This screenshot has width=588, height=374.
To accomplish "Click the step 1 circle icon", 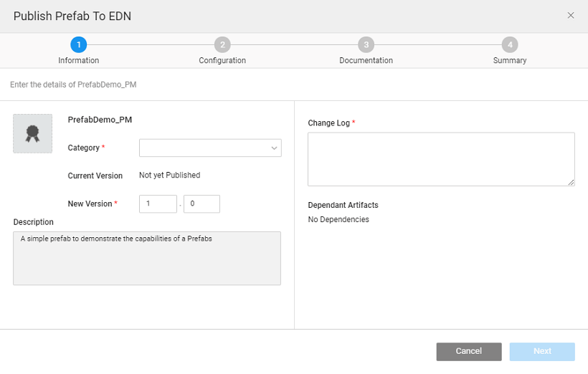I will [79, 44].
